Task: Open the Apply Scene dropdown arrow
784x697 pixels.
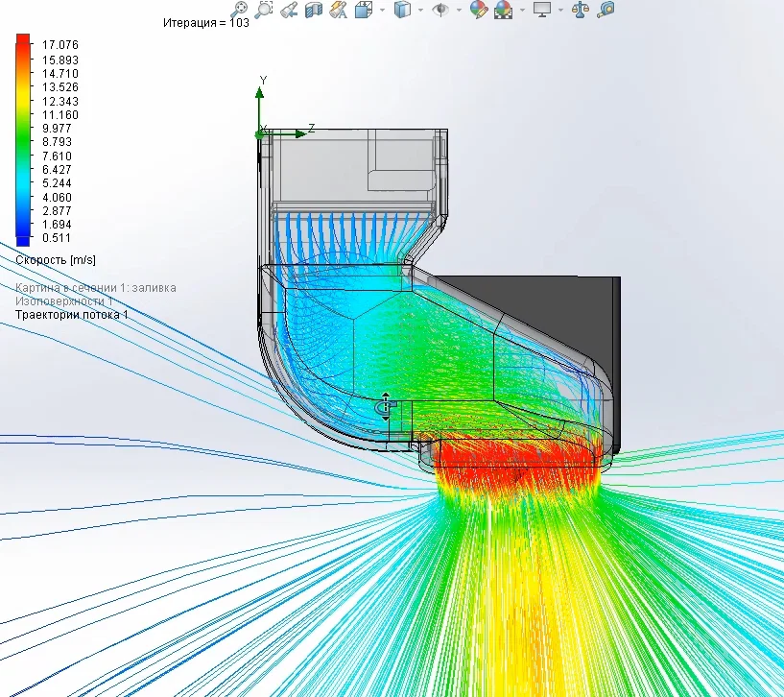Action: click(522, 10)
